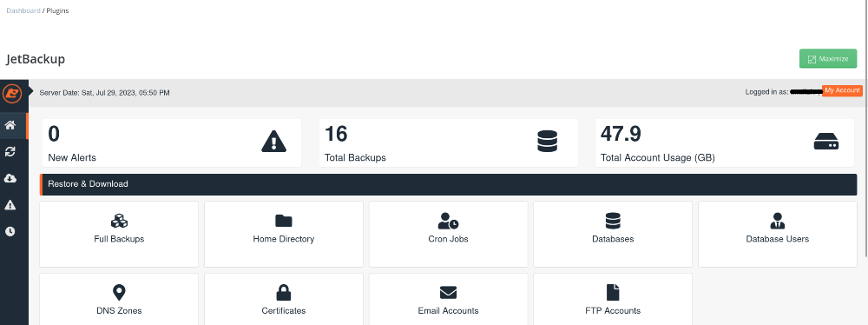868x325 pixels.
Task: Click the Full Backups cubes icon
Action: [x=119, y=221]
